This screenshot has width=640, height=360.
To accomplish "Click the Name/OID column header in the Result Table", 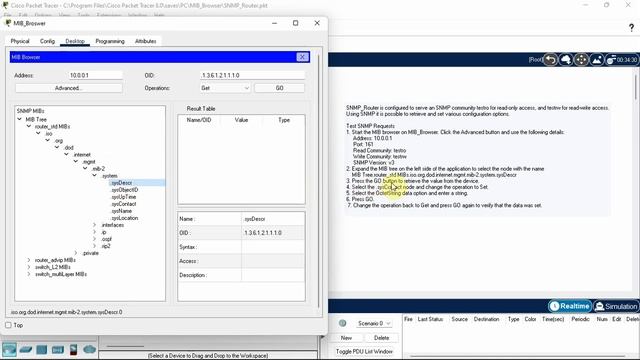I will pos(199,120).
